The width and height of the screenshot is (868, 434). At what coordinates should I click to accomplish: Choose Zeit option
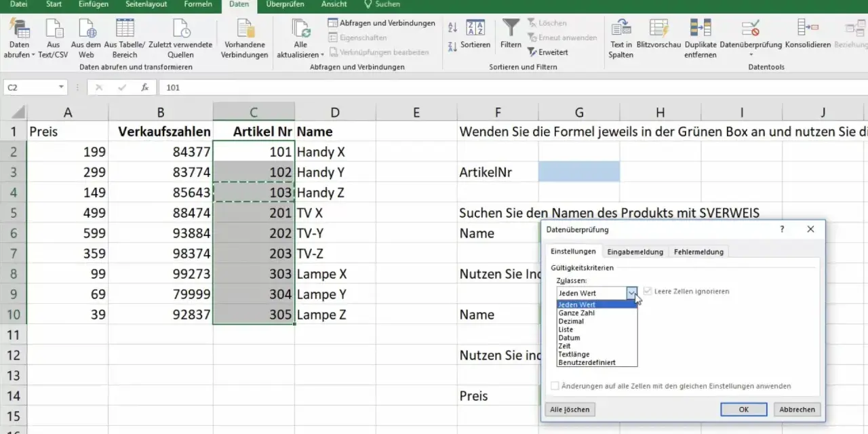[597, 346]
